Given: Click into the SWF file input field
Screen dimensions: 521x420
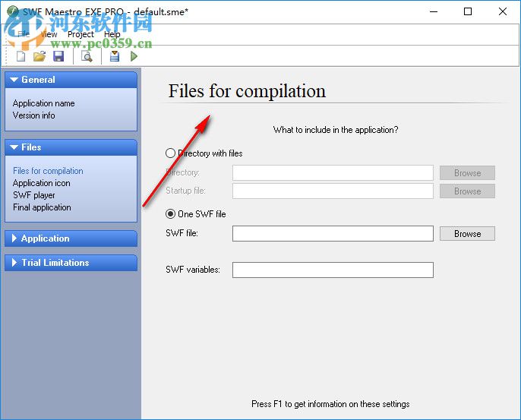Looking at the screenshot, I should (333, 234).
